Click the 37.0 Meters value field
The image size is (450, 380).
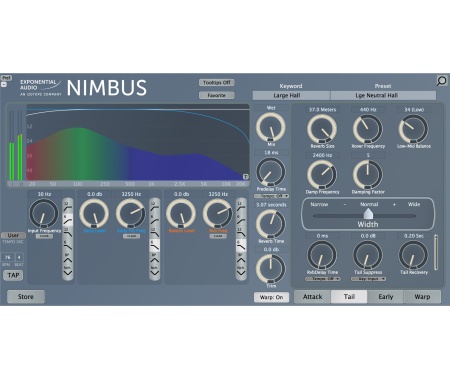pyautogui.click(x=322, y=110)
